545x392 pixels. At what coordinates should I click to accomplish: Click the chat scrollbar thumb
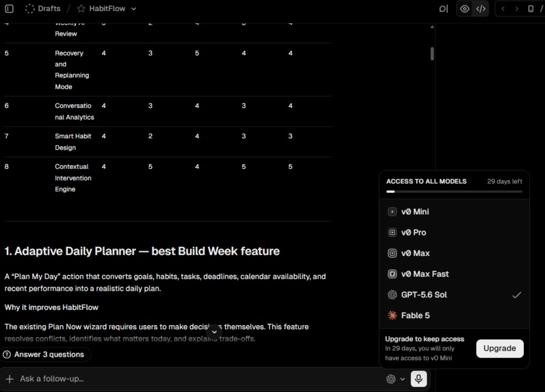(x=432, y=54)
